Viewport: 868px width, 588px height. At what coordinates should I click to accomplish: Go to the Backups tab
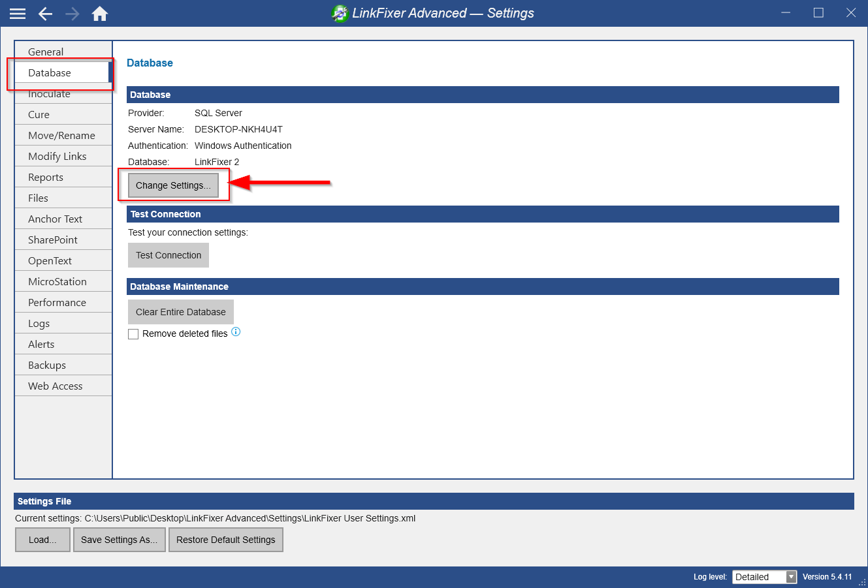pyautogui.click(x=63, y=365)
